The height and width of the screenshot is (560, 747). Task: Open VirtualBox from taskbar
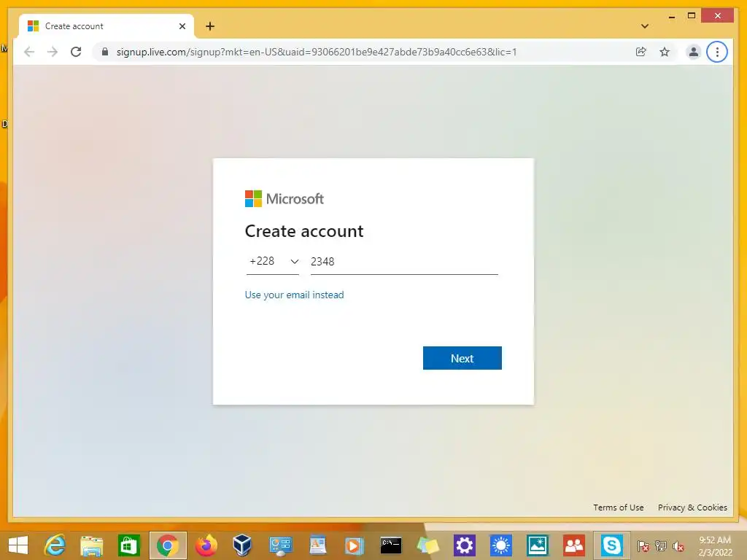click(x=242, y=545)
